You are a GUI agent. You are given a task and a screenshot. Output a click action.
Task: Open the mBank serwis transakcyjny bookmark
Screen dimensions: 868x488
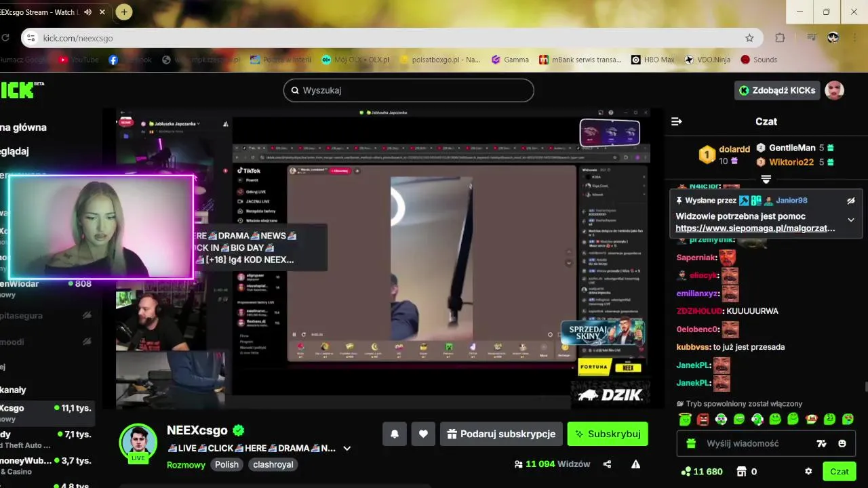click(580, 60)
